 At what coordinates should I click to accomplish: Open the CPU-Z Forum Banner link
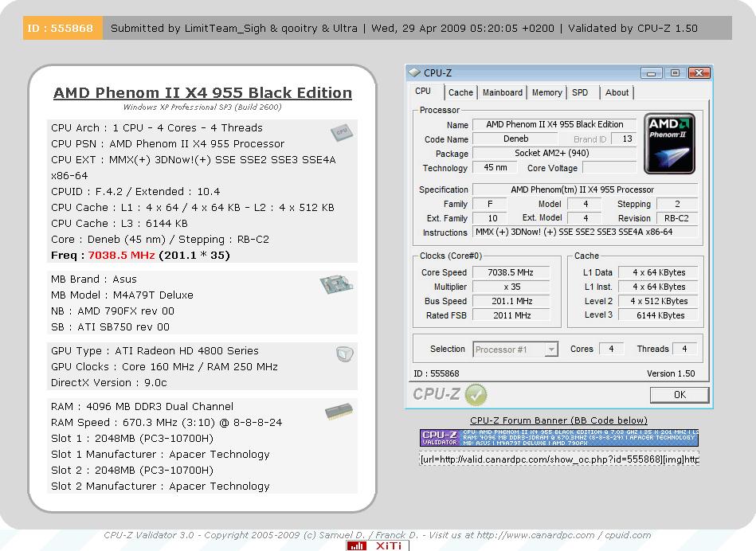pyautogui.click(x=558, y=420)
